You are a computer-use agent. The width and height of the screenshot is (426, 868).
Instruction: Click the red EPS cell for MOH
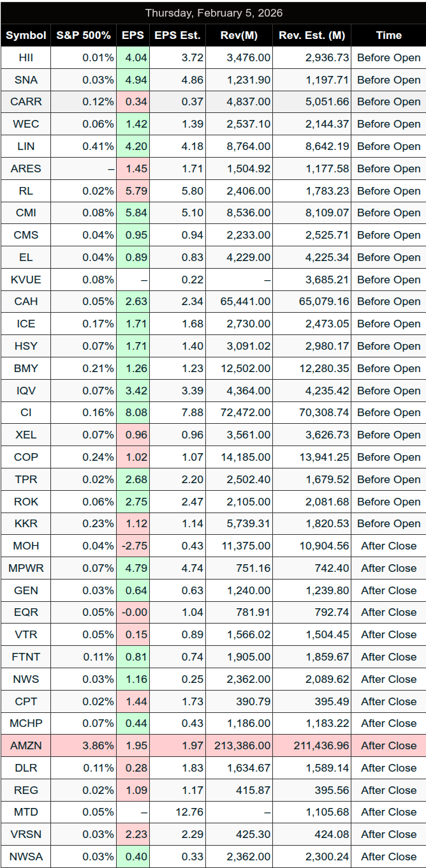click(x=133, y=546)
